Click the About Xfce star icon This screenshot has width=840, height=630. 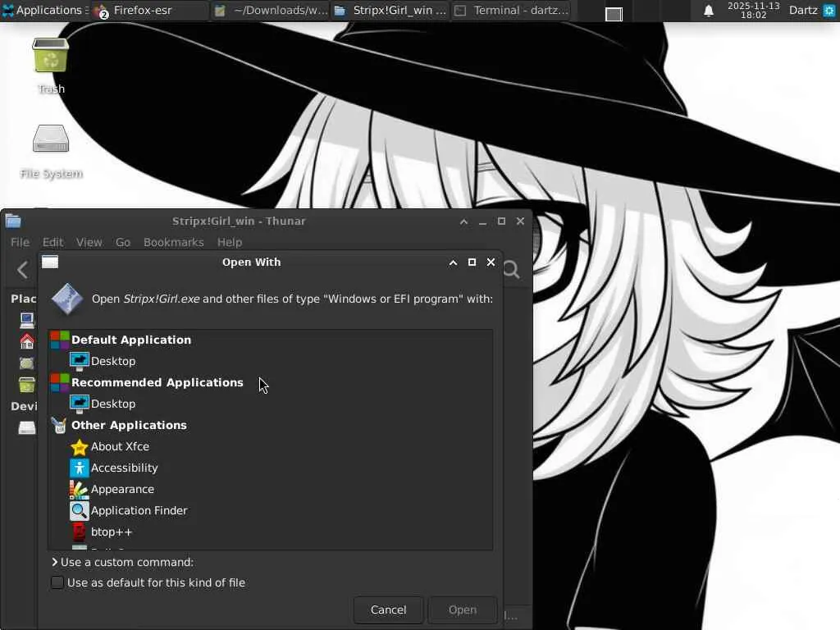(x=80, y=446)
